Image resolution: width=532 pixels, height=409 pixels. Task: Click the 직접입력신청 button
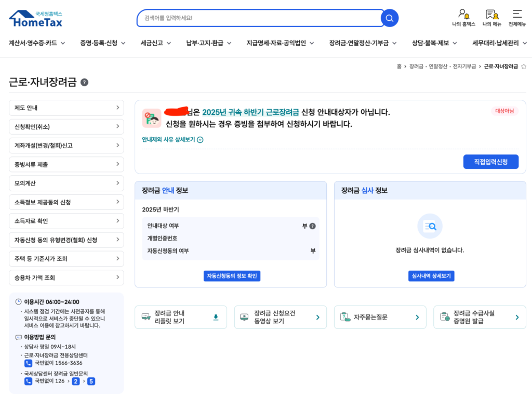click(x=490, y=162)
